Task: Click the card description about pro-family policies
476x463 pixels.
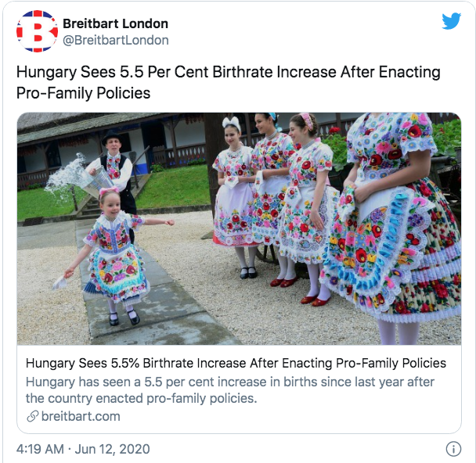Action: pos(230,390)
